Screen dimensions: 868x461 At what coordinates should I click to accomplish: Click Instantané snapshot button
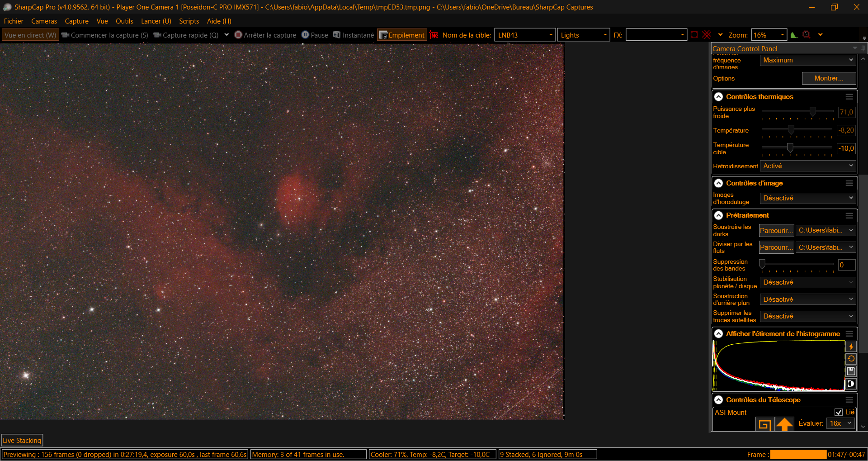tap(354, 35)
